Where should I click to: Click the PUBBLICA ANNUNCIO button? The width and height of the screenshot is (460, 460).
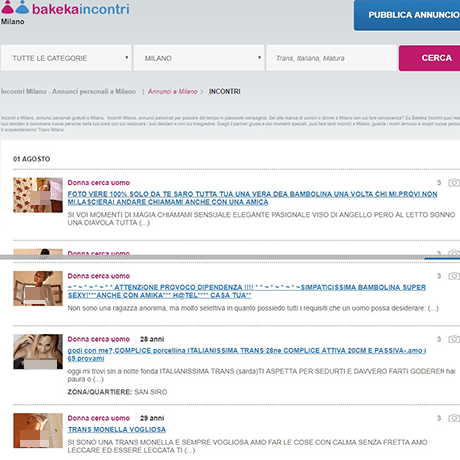[407, 15]
